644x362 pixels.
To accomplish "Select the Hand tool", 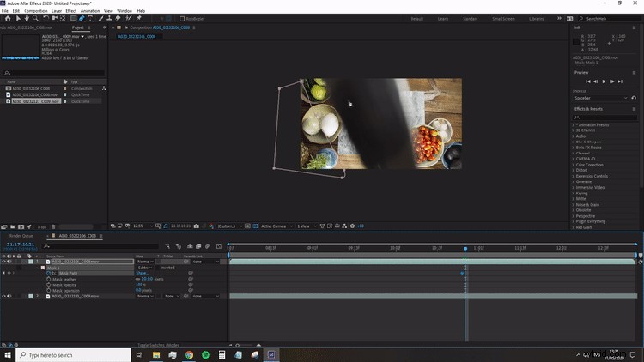I will [27, 19].
